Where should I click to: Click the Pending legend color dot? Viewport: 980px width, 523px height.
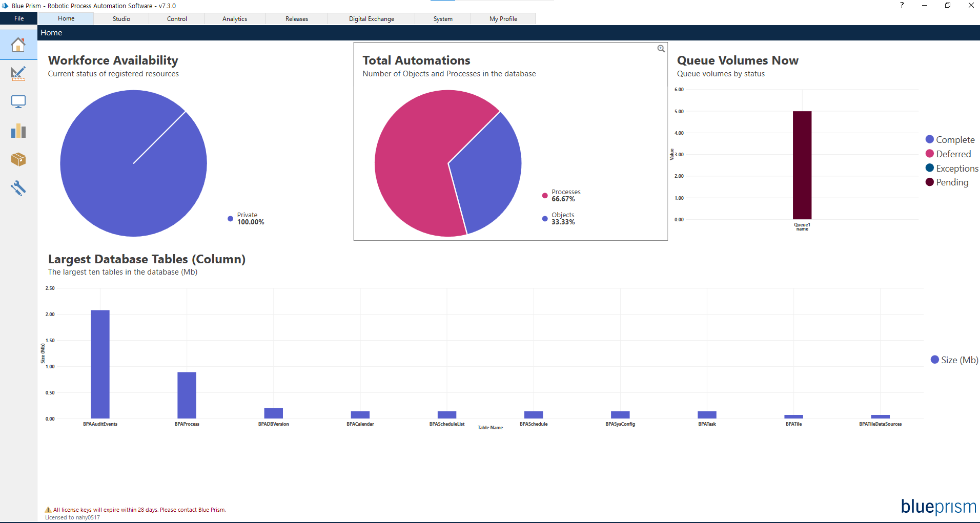tap(930, 182)
